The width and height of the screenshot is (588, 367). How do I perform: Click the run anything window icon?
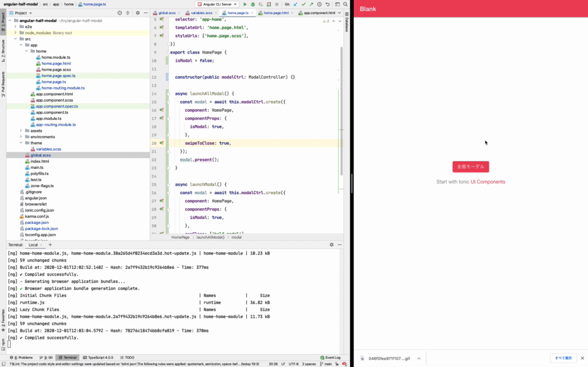click(x=337, y=5)
